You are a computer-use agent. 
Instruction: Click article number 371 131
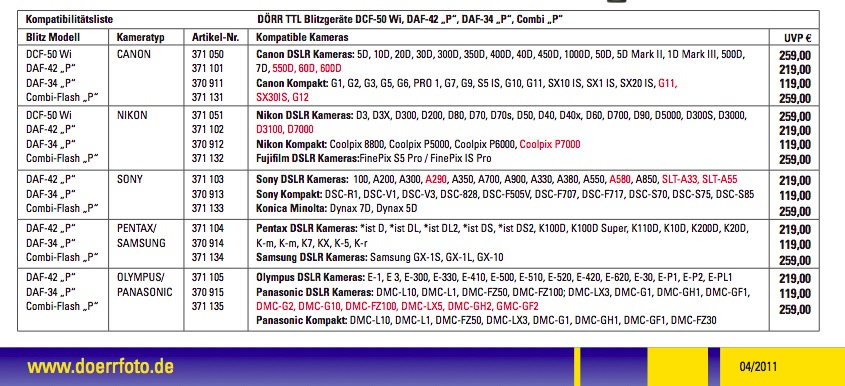coord(207,98)
